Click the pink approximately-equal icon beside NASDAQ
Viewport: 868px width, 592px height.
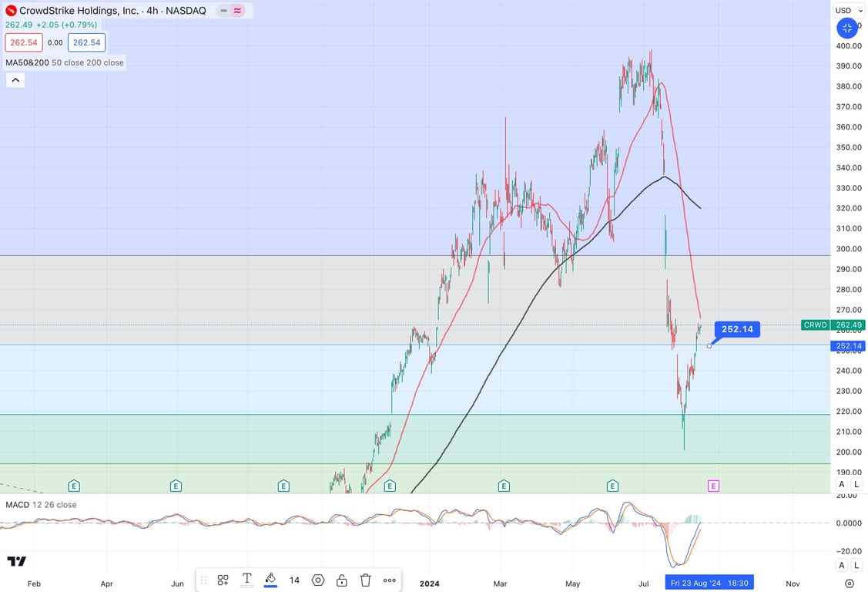point(237,11)
